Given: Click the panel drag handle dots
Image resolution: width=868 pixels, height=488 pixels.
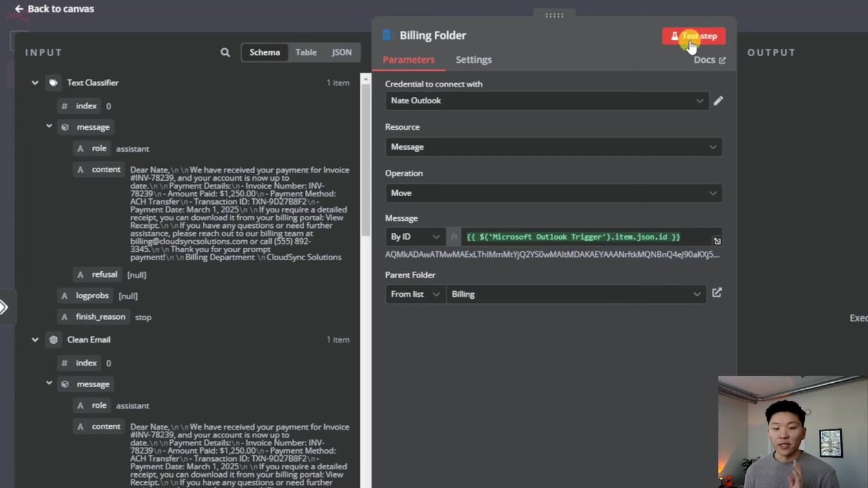Looking at the screenshot, I should pos(554,15).
